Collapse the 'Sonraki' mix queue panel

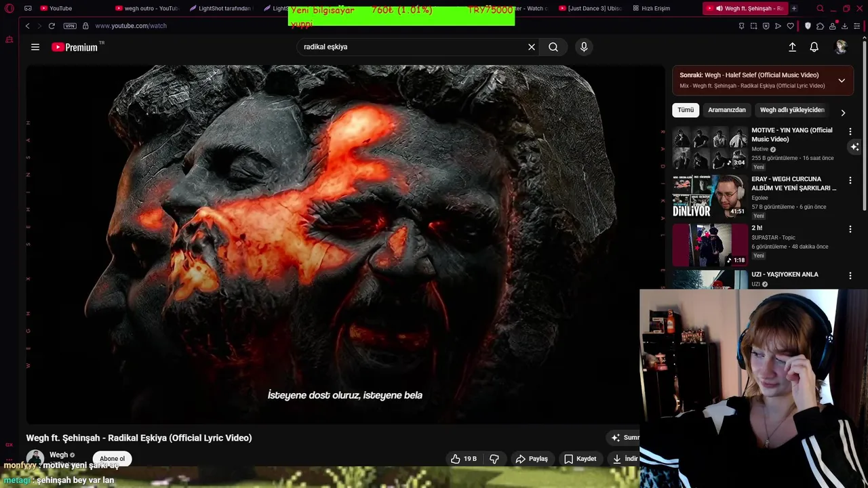[x=842, y=80]
